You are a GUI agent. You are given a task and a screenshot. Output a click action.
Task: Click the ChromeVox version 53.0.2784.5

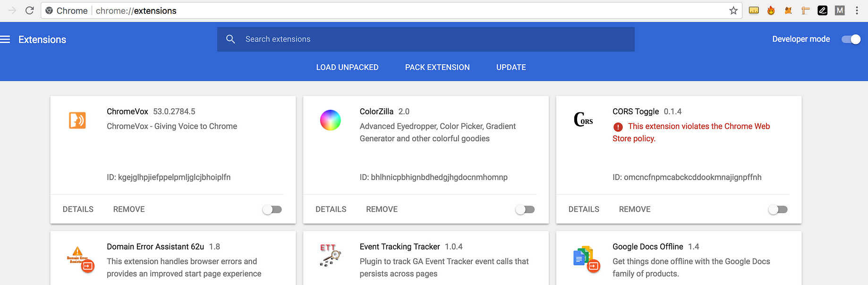[174, 112]
